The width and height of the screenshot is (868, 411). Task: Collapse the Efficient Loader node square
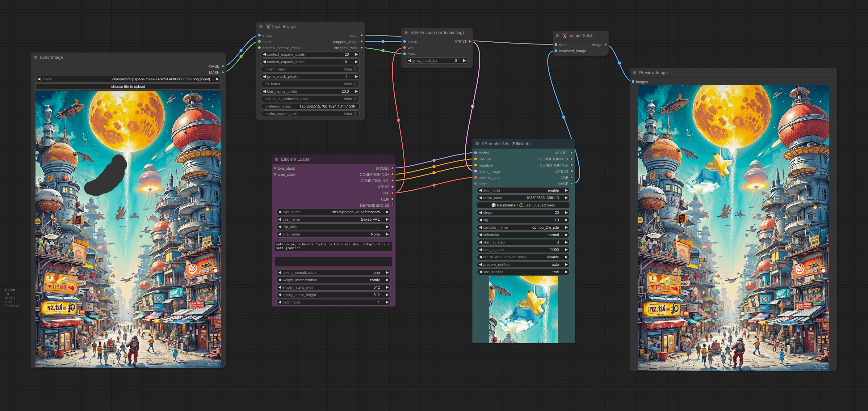coord(276,159)
